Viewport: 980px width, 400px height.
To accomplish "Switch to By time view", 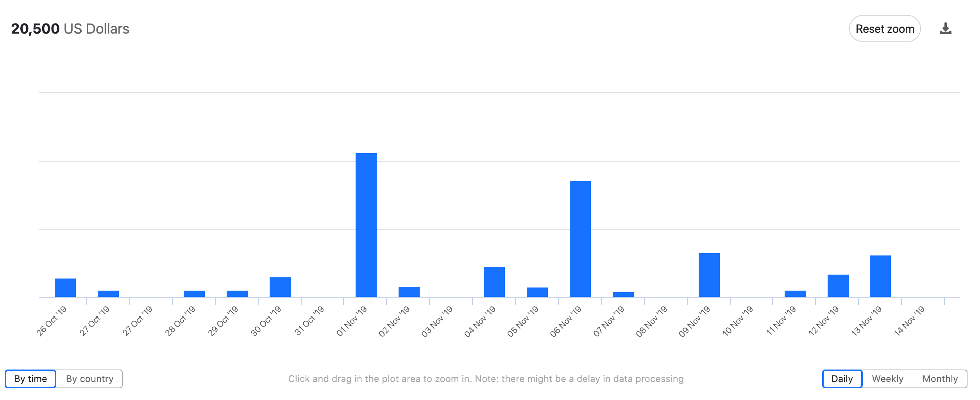I will tap(30, 379).
